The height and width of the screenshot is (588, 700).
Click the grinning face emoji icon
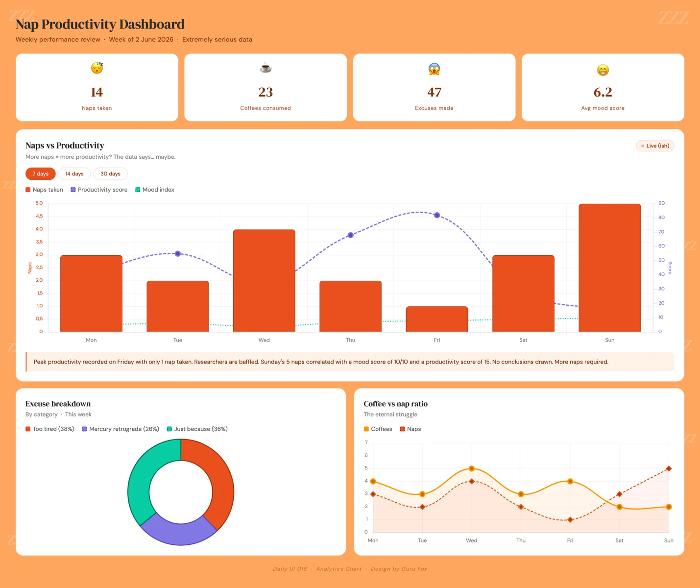(x=603, y=70)
